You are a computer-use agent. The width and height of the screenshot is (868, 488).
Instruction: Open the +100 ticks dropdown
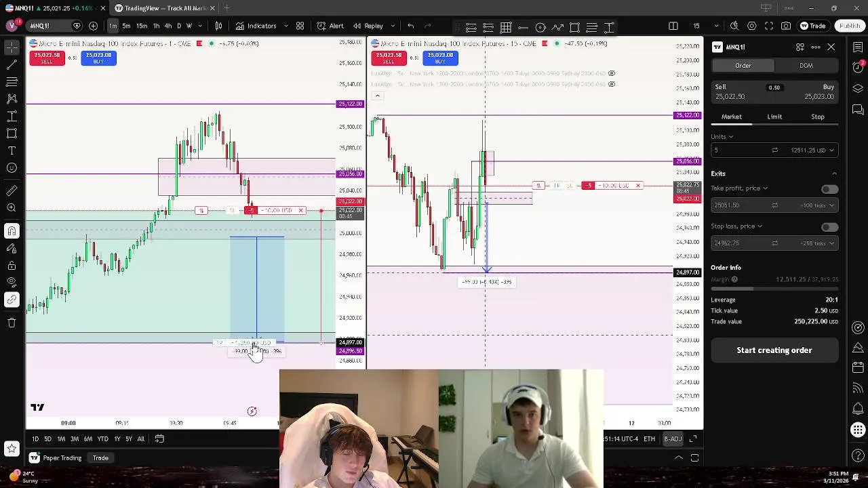click(x=816, y=205)
